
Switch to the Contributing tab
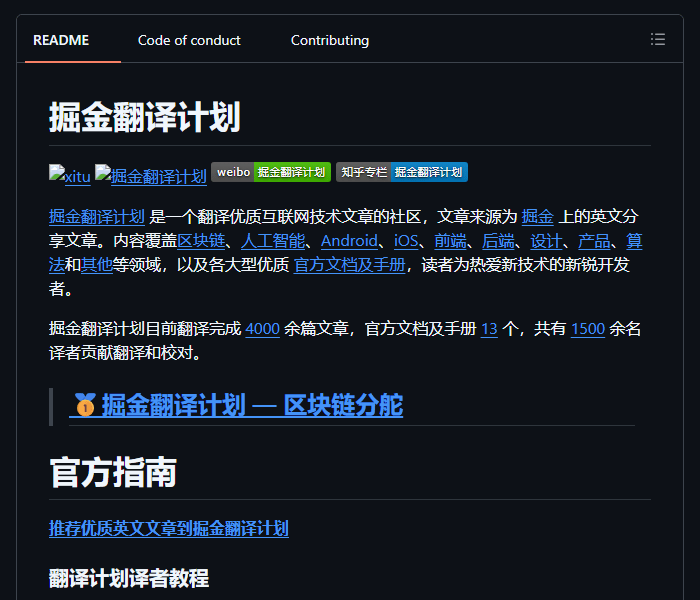tap(330, 40)
